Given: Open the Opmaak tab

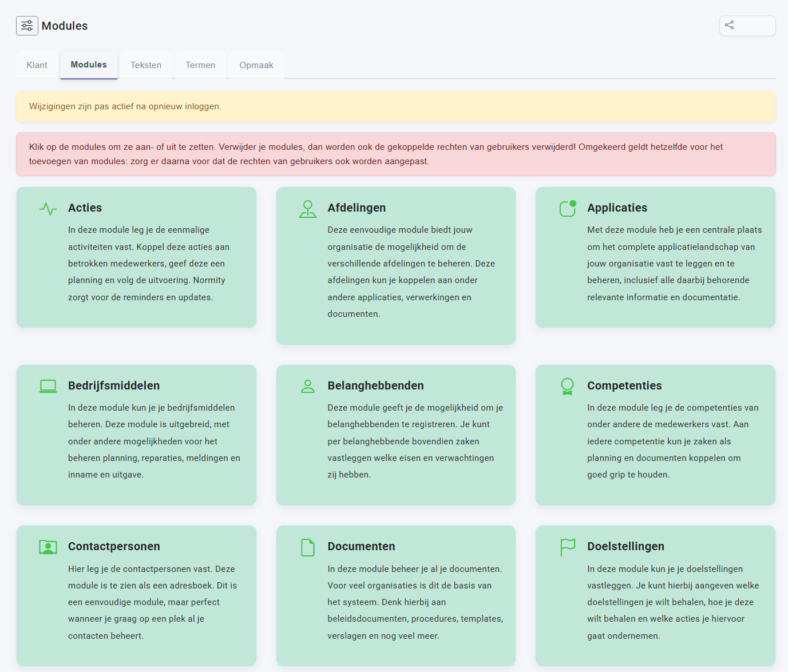Looking at the screenshot, I should tap(256, 65).
